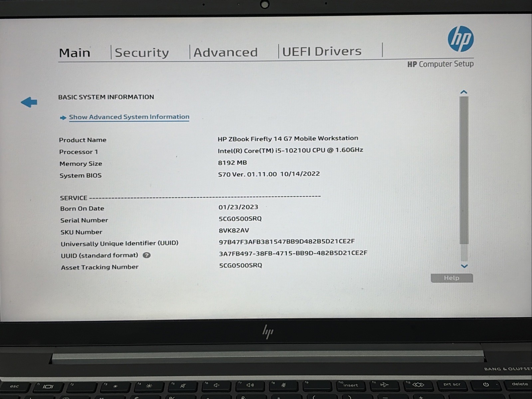Click the BASIC SYSTEM INFORMATION heading
Image resolution: width=532 pixels, height=399 pixels.
pyautogui.click(x=106, y=97)
